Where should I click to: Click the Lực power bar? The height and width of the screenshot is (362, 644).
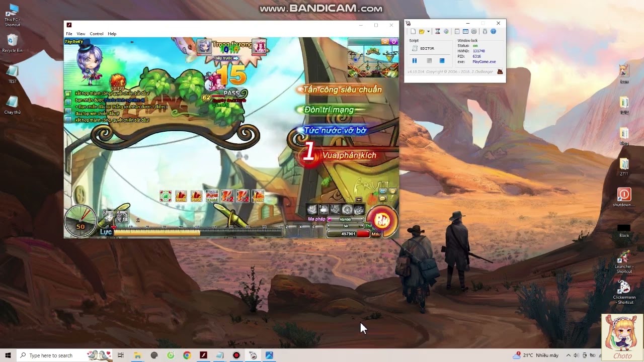point(198,232)
